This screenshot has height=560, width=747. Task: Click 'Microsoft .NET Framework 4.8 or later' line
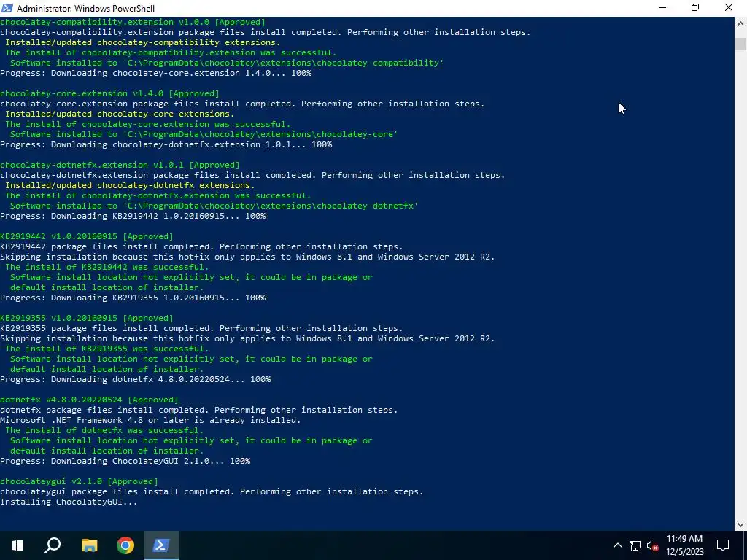click(x=150, y=420)
